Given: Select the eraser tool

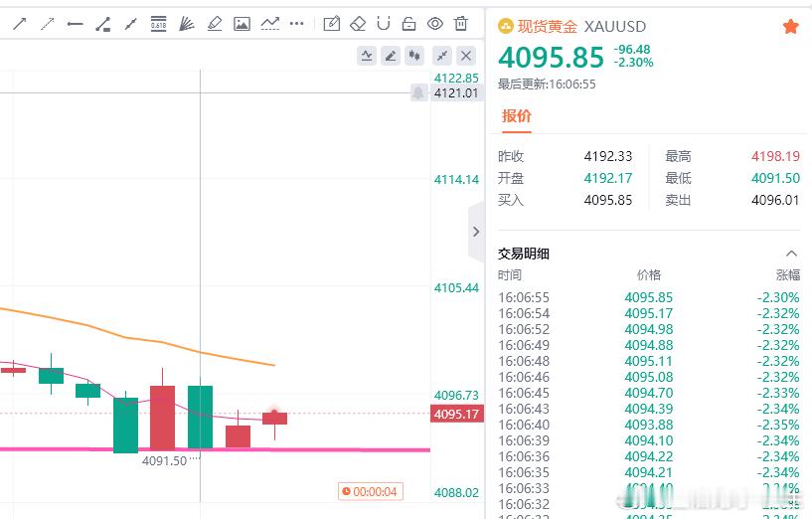Looking at the screenshot, I should 358,23.
